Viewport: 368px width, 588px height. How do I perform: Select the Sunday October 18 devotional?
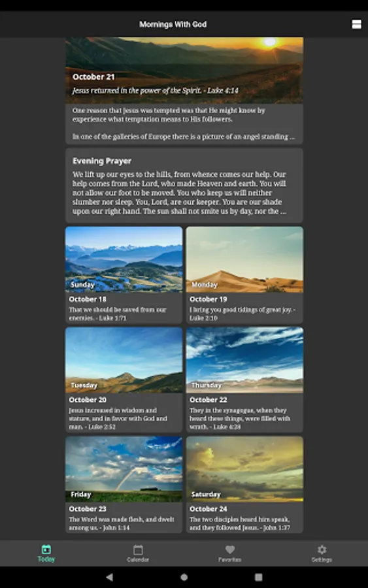click(124, 275)
